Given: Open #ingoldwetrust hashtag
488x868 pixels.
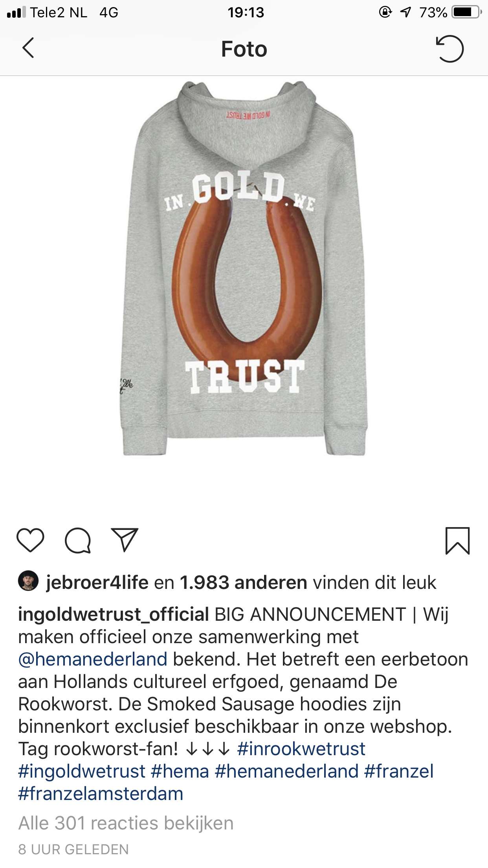Looking at the screenshot, I should click(82, 771).
